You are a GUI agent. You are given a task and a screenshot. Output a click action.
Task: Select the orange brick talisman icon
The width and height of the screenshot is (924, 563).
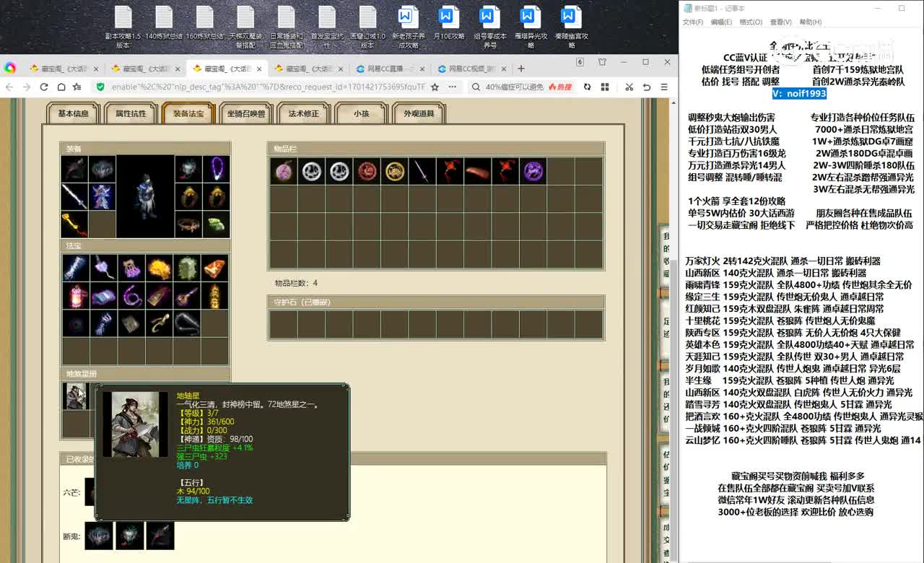tap(215, 268)
